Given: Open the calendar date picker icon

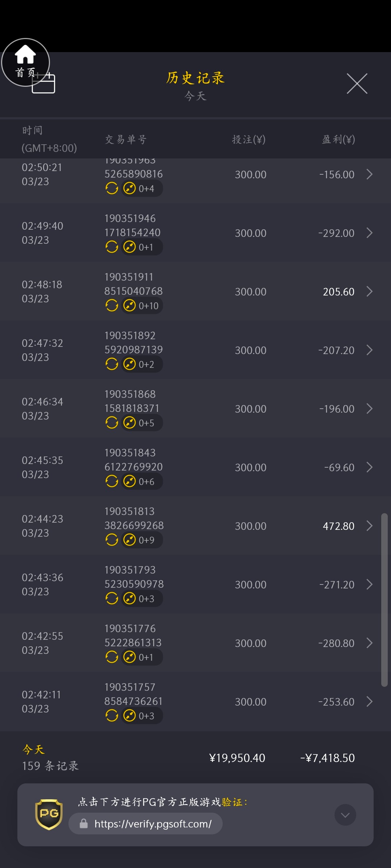Looking at the screenshot, I should pos(44,84).
